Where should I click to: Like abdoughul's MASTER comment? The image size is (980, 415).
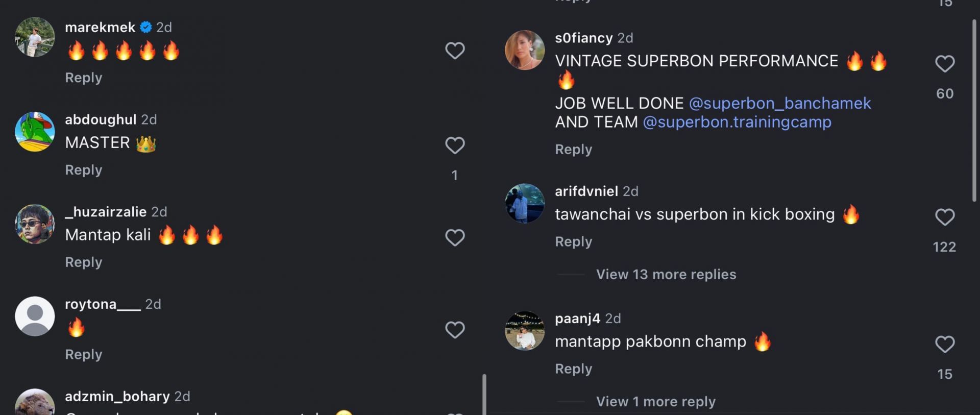[455, 145]
